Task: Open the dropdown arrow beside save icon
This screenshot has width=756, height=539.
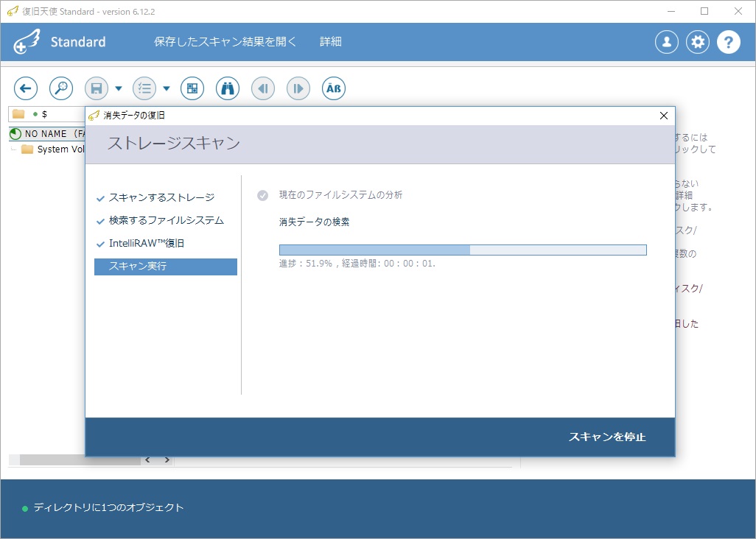Action: pyautogui.click(x=119, y=88)
